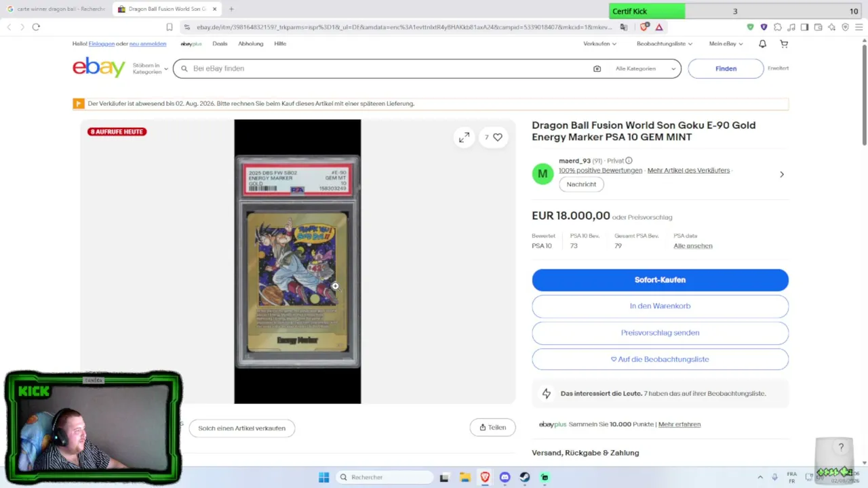This screenshot has width=868, height=488.
Task: Open the Erweitert advanced search link
Action: [778, 68]
